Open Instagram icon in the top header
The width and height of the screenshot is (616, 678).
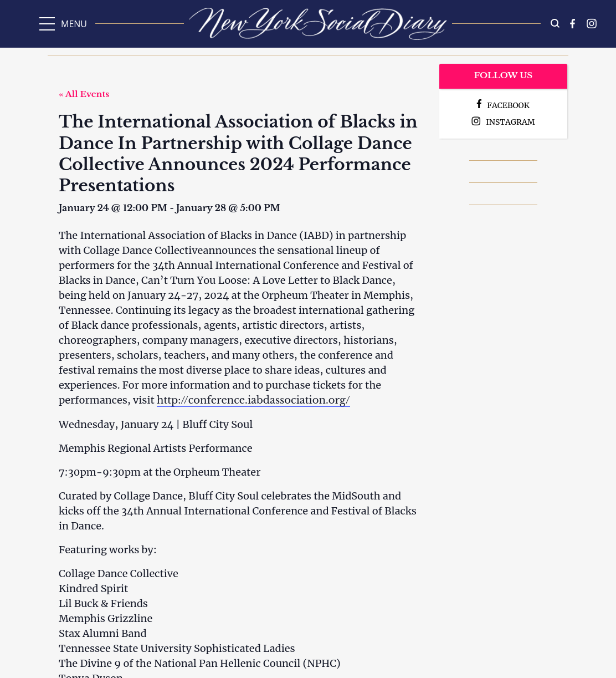click(592, 23)
